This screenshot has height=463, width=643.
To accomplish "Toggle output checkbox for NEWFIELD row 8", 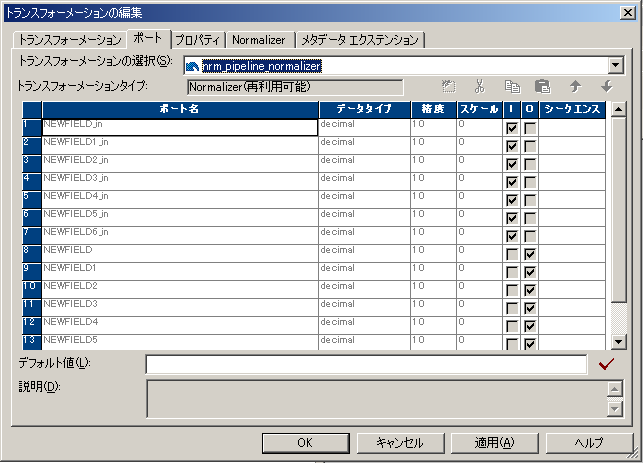I will pos(529,254).
